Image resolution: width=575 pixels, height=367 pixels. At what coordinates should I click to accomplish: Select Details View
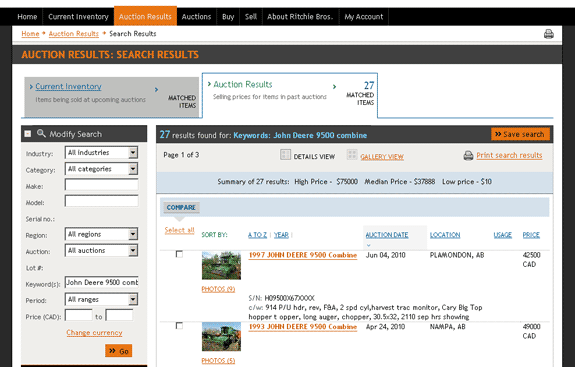pos(314,157)
